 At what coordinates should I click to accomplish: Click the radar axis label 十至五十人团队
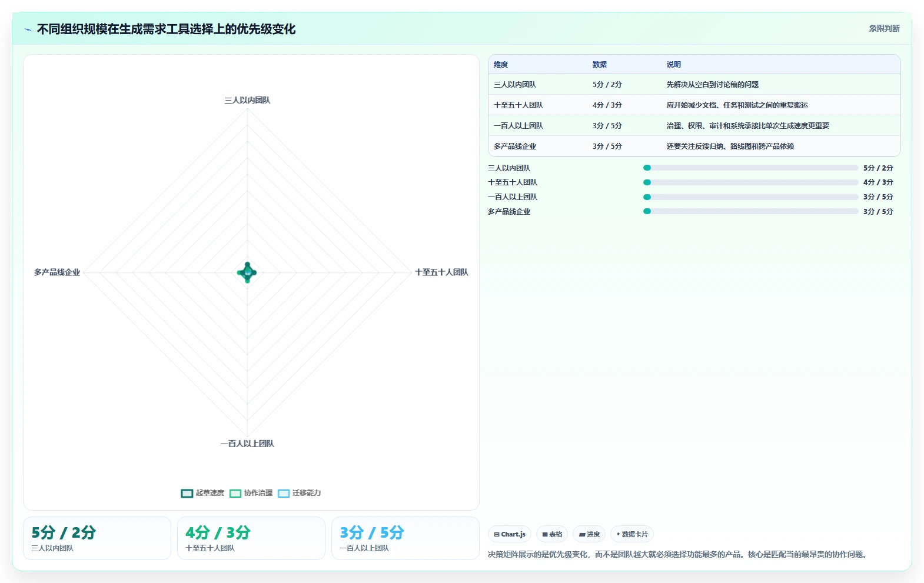click(x=441, y=272)
